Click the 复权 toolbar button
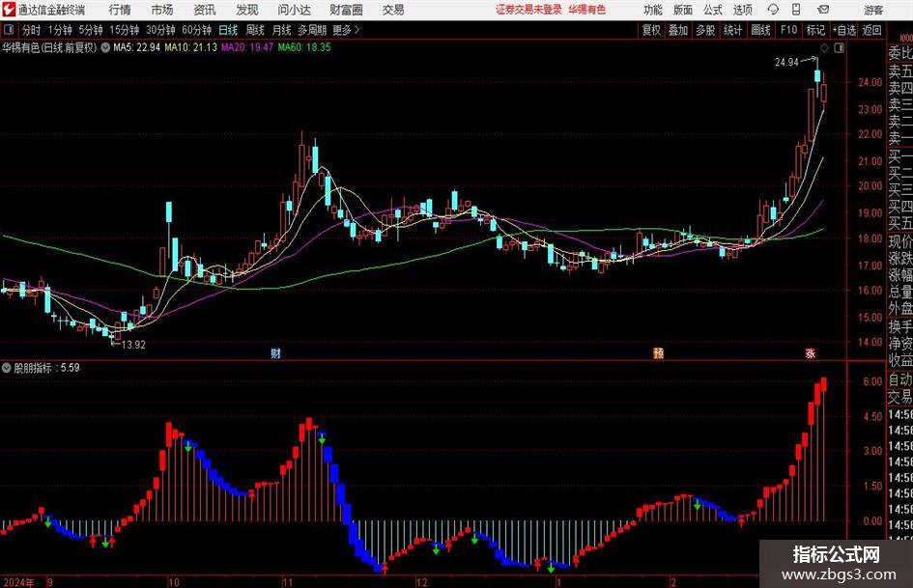This screenshot has width=913, height=588. pos(651,30)
